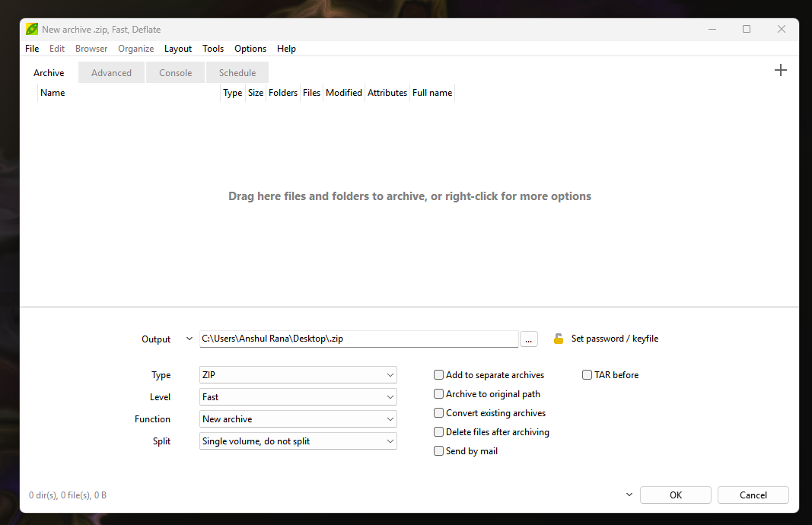812x525 pixels.
Task: Toggle the TAR before checkbox
Action: (x=587, y=374)
